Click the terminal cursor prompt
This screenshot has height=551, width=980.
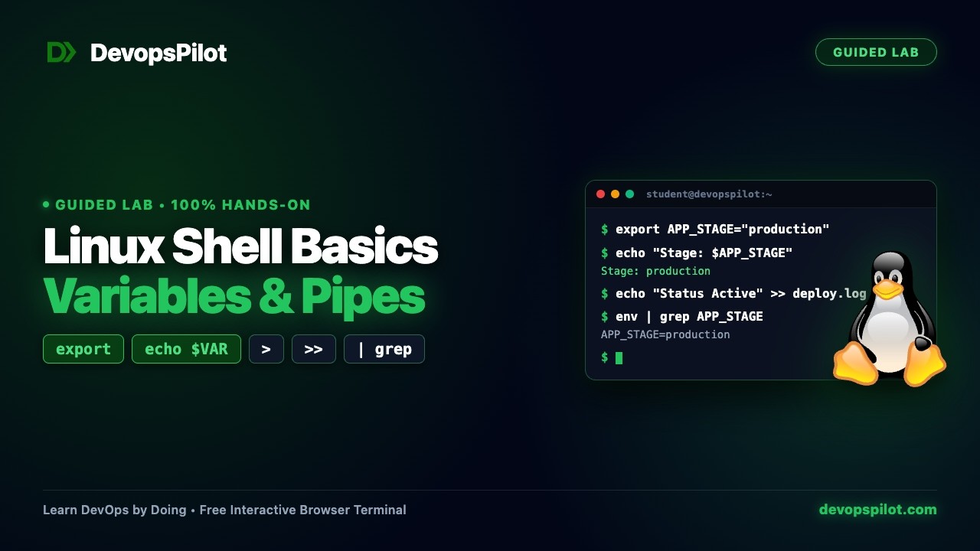612,357
